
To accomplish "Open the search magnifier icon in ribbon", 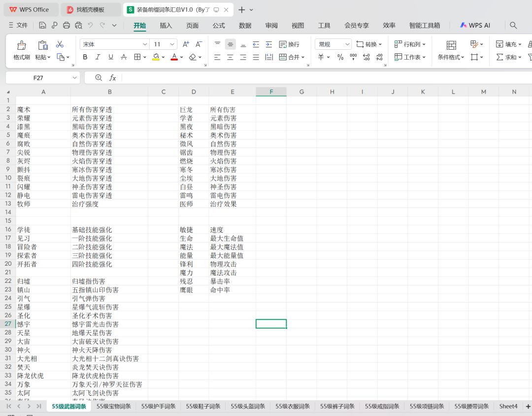I will [x=513, y=25].
